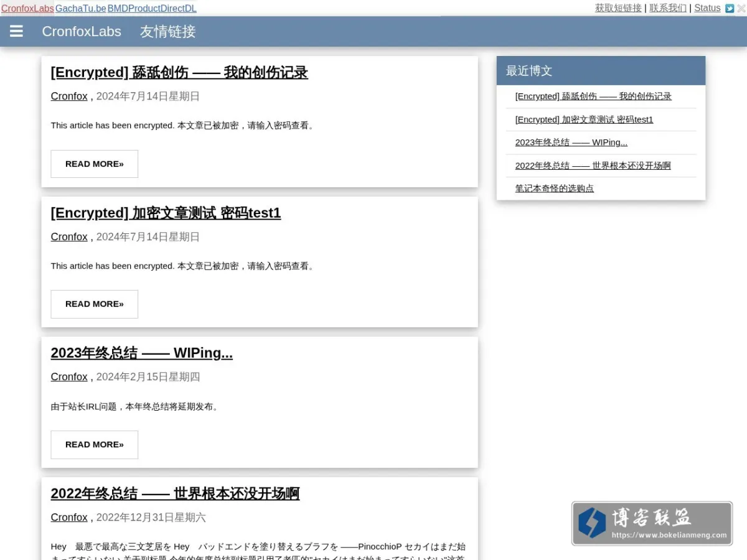The width and height of the screenshot is (747, 560).
Task: Open sidebar link 笔记本奇怪的选购点
Action: [x=555, y=189]
